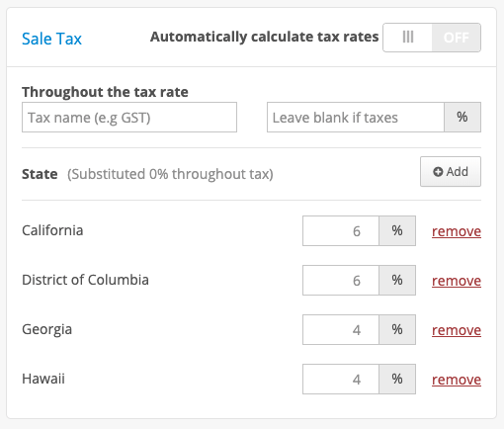The image size is (504, 429).
Task: Click the OFF label on toggle
Action: [457, 38]
